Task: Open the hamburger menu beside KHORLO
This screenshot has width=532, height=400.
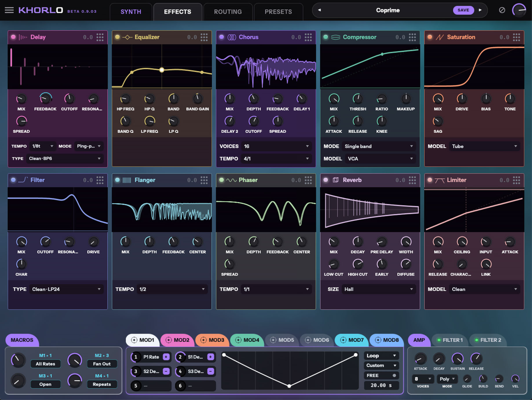Action: tap(9, 10)
